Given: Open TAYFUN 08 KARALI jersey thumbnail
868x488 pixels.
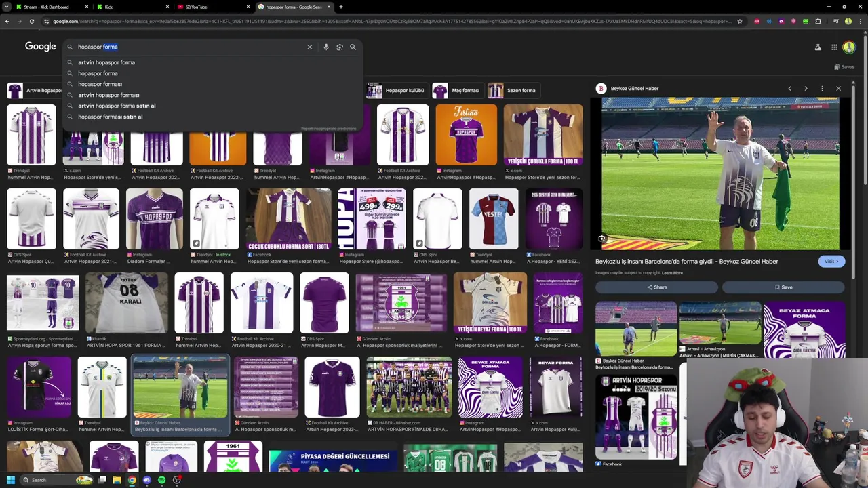Looking at the screenshot, I should click(126, 304).
